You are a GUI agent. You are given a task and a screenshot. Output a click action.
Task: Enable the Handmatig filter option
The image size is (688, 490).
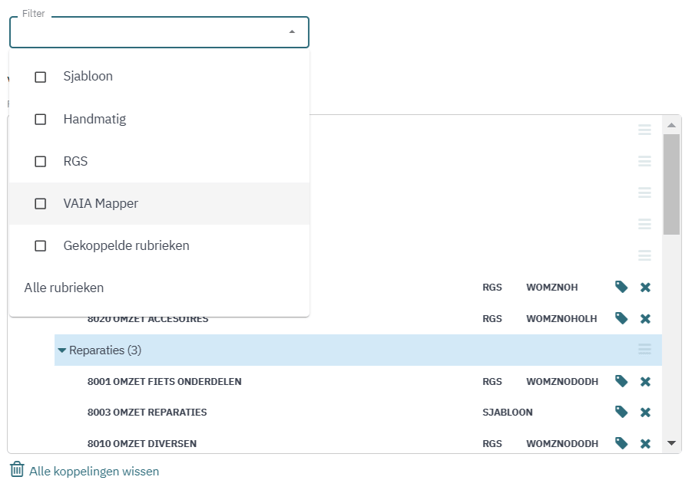click(x=41, y=119)
